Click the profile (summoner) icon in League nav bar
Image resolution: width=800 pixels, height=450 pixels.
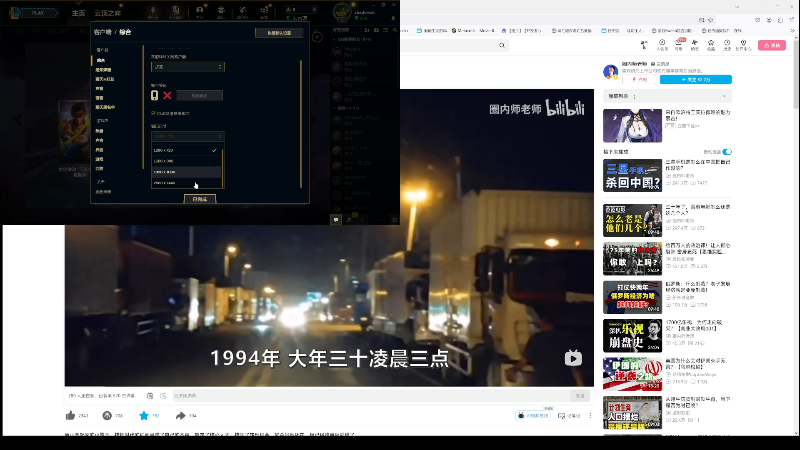point(199,11)
